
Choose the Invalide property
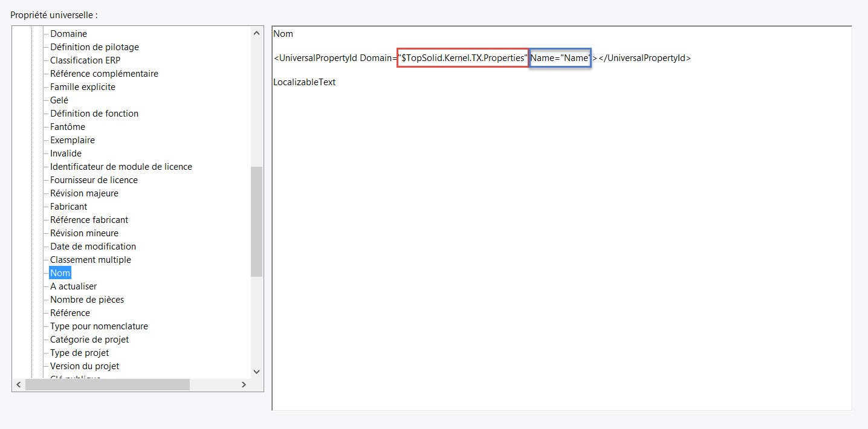pos(66,153)
